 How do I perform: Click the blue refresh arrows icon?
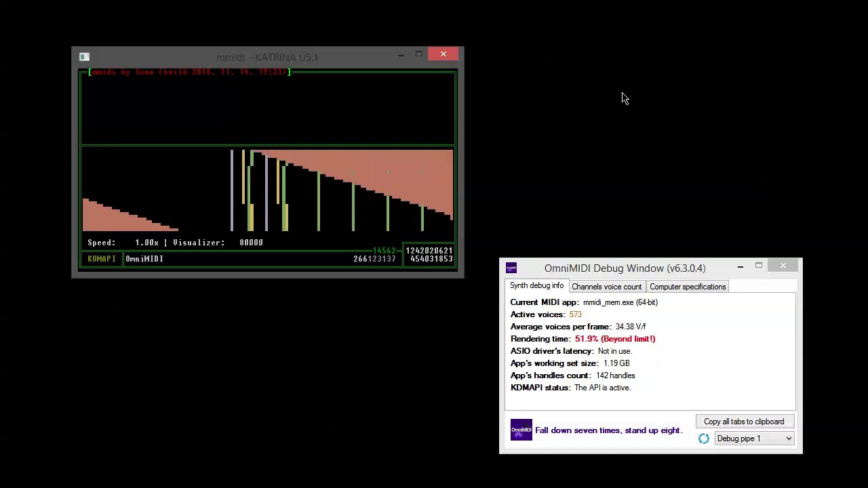click(704, 439)
